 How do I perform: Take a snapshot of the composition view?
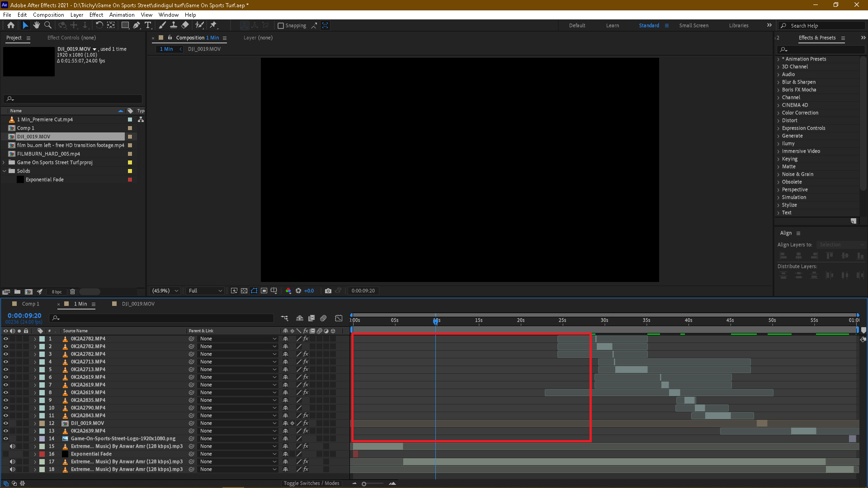(328, 291)
